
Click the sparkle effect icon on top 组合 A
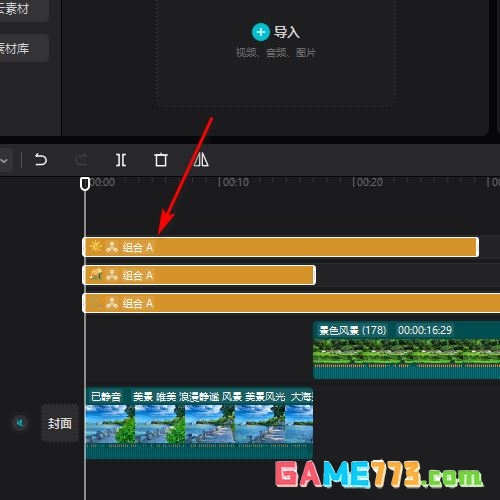point(96,246)
